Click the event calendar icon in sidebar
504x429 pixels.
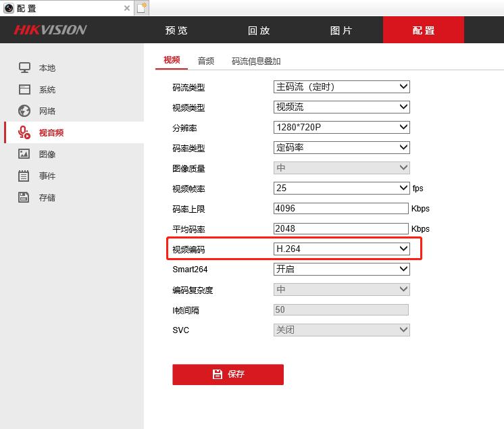[24, 176]
